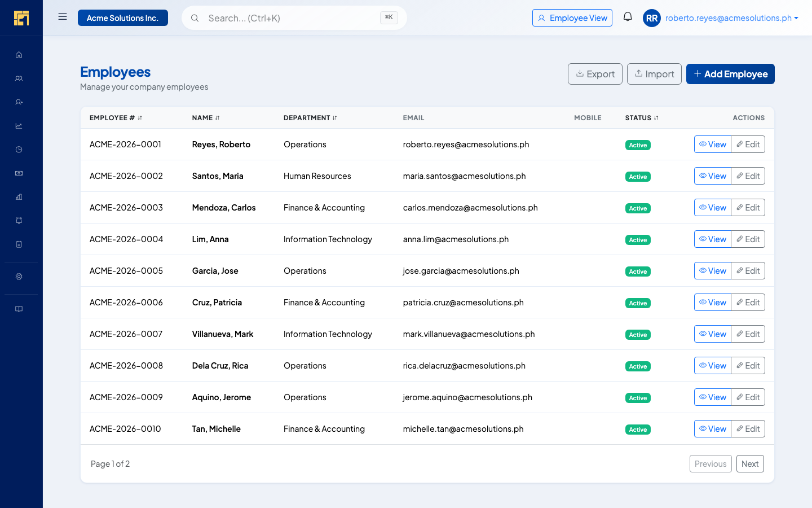Open the line chart icon in sidebar
The width and height of the screenshot is (812, 508).
point(19,126)
